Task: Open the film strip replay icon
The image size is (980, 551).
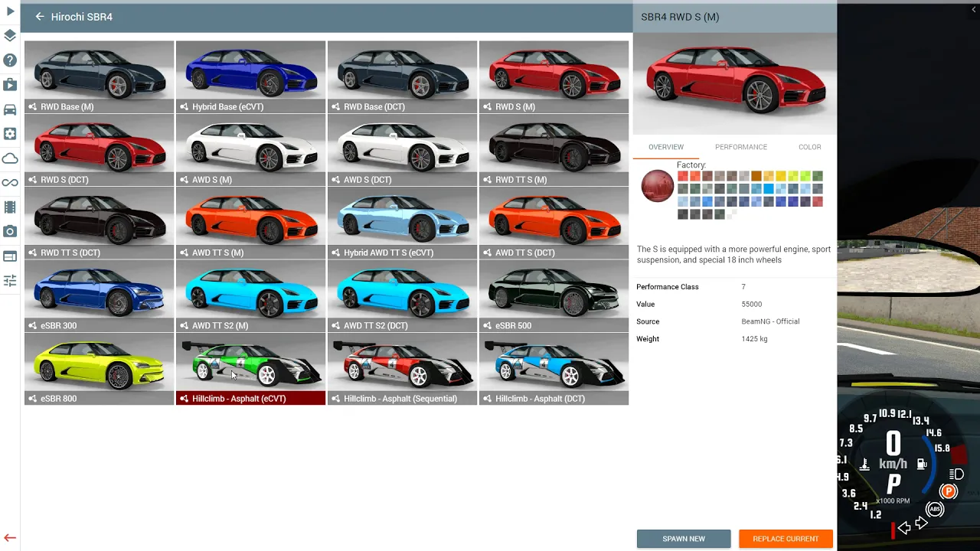Action: point(10,207)
